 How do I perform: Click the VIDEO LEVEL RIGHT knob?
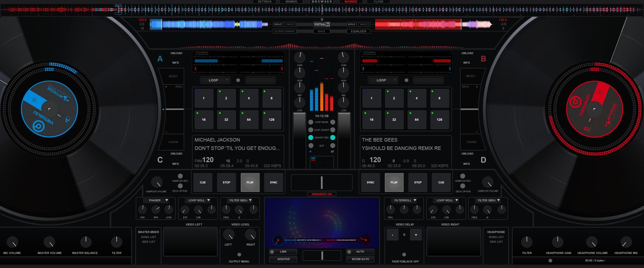coord(251,234)
